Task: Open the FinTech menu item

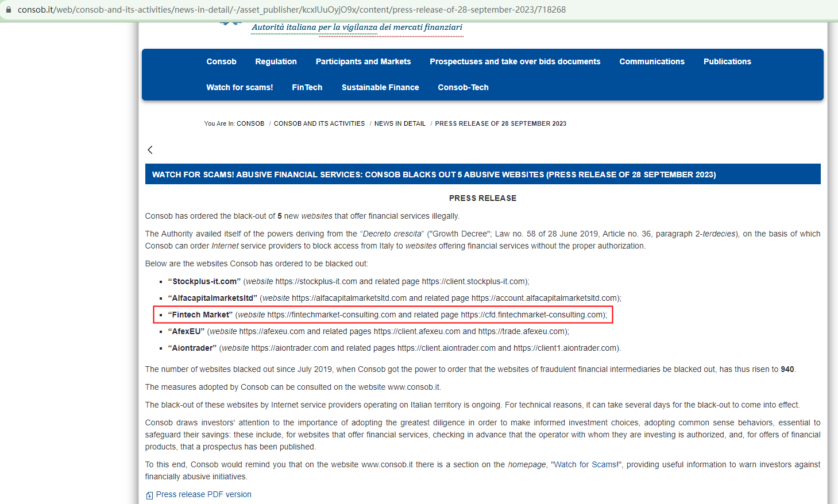Action: 307,87
